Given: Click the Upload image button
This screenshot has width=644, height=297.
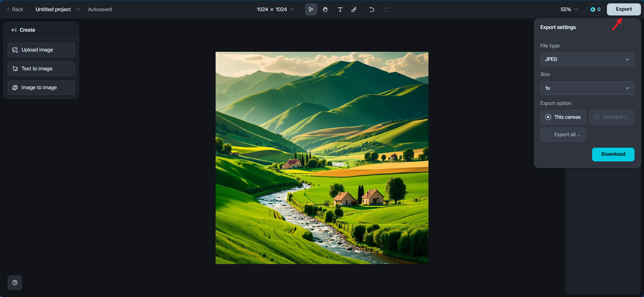Looking at the screenshot, I should coord(41,50).
